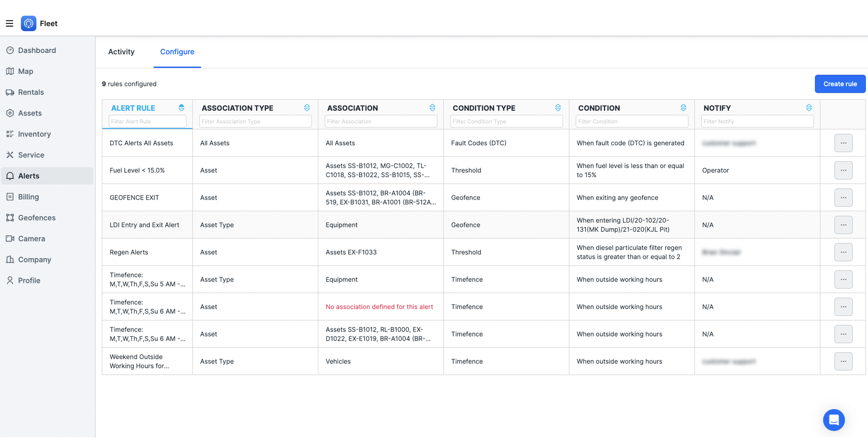The width and height of the screenshot is (868, 446).
Task: Select the Rentals icon in the sidebar
Action: pyautogui.click(x=10, y=92)
